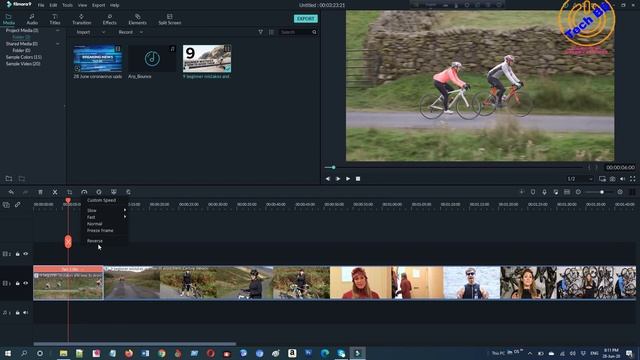Click the Render Preview icon in timeline toolbar

[522, 192]
